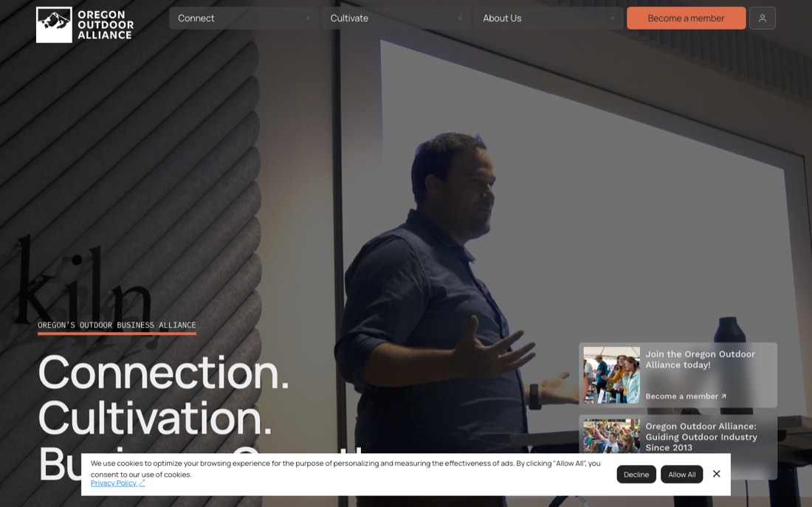Image resolution: width=812 pixels, height=507 pixels.
Task: Click 'Oregon Outdoor Alliance: Guiding Outdoor Industry' title
Action: [701, 437]
